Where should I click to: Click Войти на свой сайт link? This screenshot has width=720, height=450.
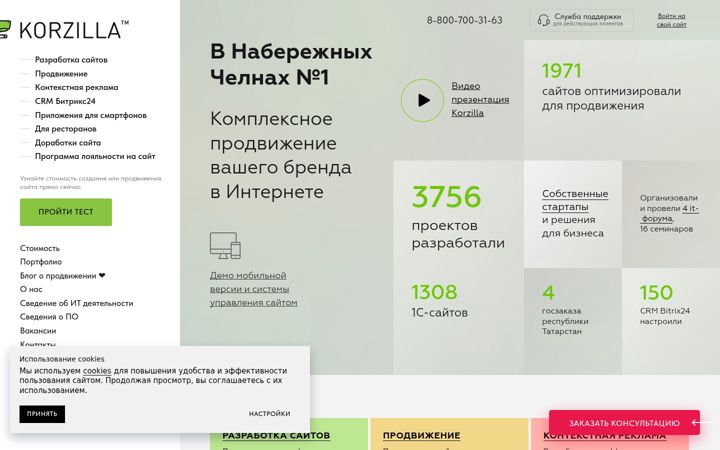click(671, 20)
